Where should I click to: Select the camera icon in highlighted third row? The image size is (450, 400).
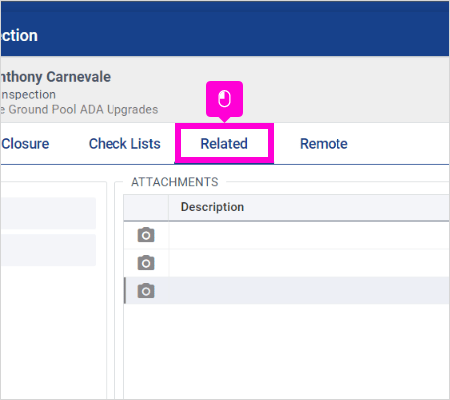[146, 291]
